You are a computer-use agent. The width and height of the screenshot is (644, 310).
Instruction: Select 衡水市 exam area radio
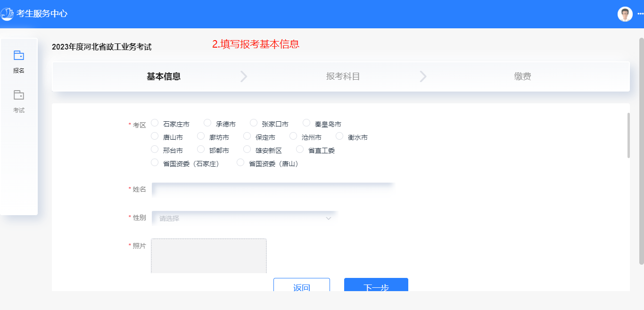click(x=339, y=136)
